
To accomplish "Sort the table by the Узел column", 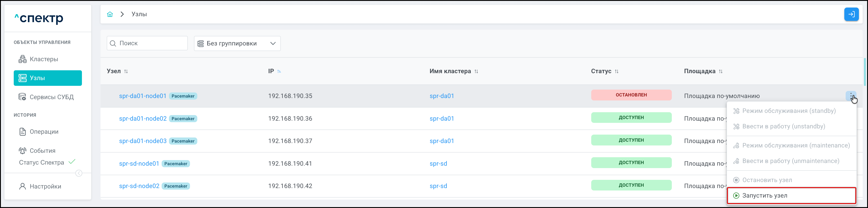I will pyautogui.click(x=126, y=71).
